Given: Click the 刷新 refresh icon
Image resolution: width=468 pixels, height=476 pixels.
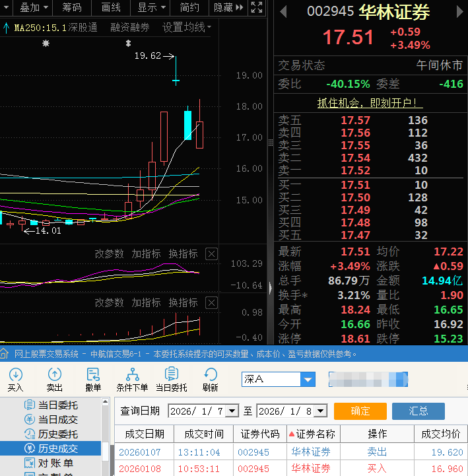Looking at the screenshot, I should (x=211, y=380).
